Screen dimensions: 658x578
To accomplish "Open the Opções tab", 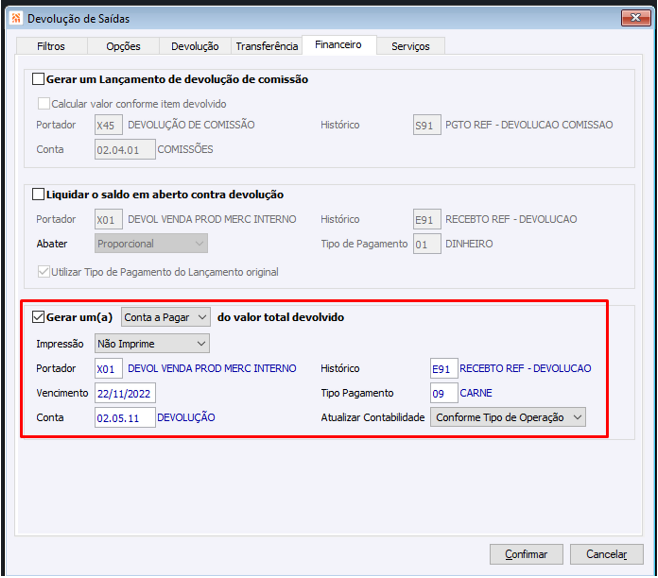I will point(123,46).
